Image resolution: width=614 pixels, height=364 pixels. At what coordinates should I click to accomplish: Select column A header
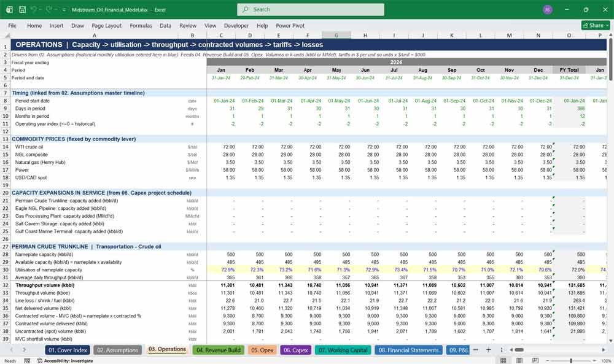click(95, 35)
